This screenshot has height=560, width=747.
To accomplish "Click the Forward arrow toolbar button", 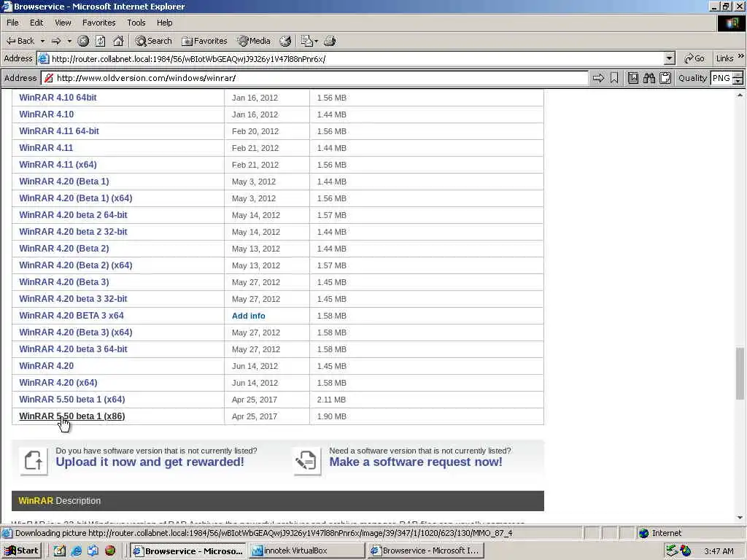I will click(56, 41).
